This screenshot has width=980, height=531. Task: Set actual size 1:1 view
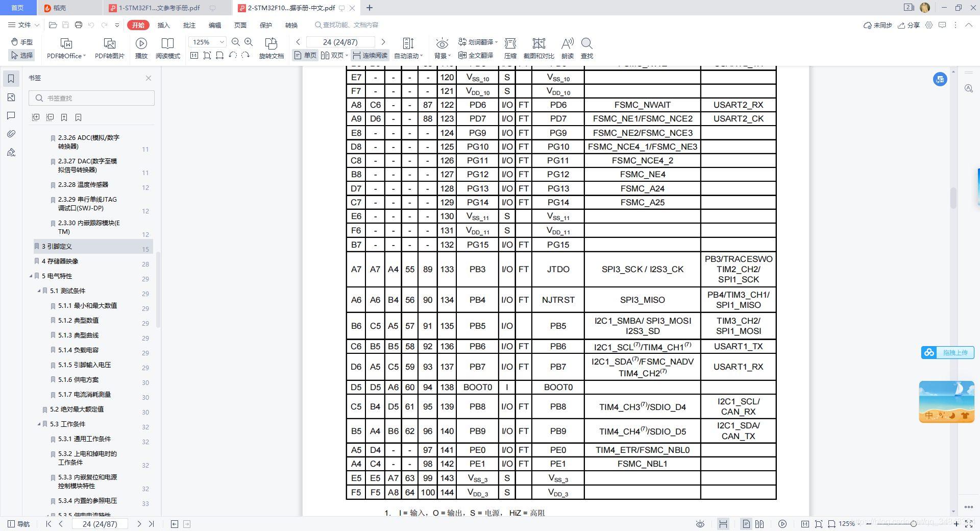(194, 55)
